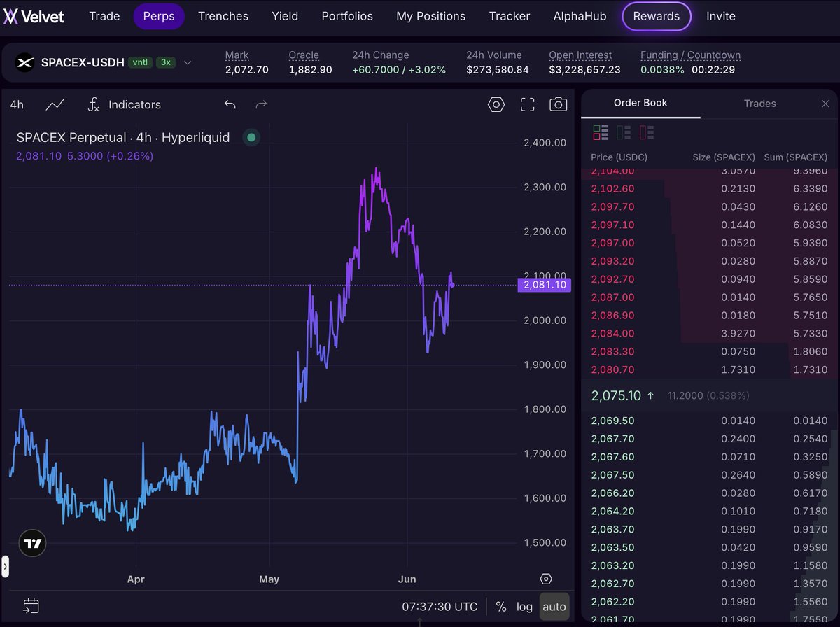Click the Rewards button
Image resolution: width=840 pixels, height=627 pixels.
click(657, 16)
